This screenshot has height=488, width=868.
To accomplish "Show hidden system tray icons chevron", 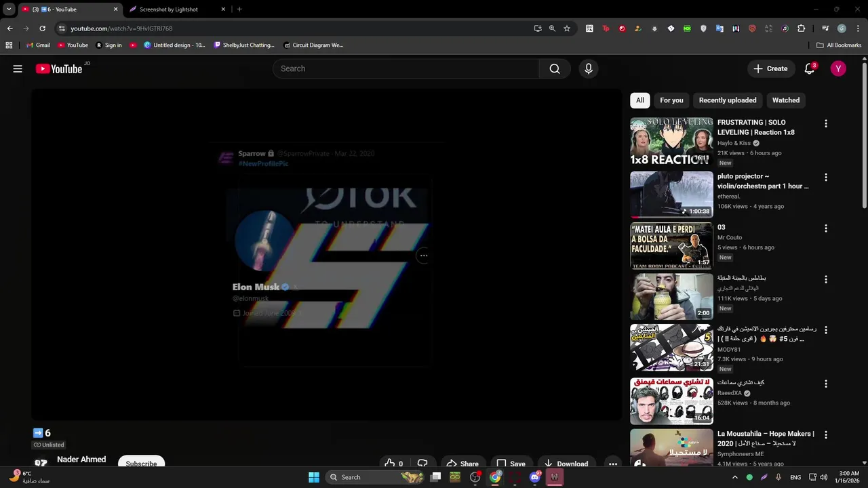I will (x=734, y=477).
